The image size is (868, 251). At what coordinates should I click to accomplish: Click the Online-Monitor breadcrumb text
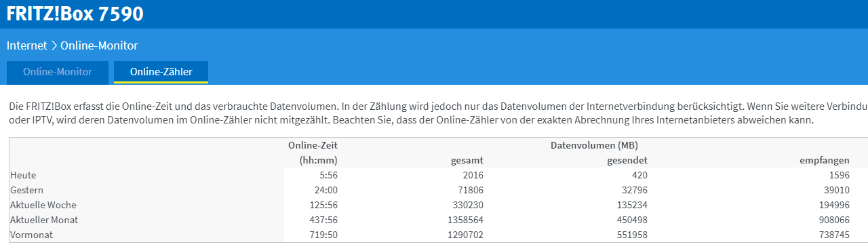point(99,46)
